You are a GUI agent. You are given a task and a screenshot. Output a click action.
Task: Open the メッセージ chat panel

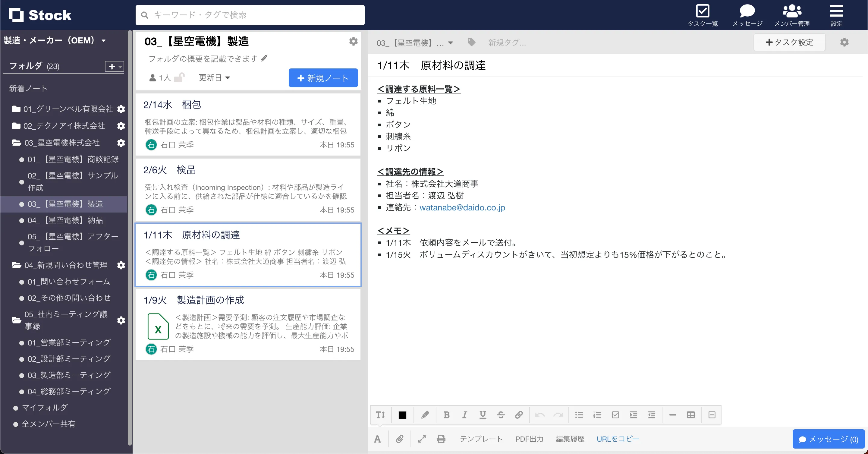click(747, 14)
